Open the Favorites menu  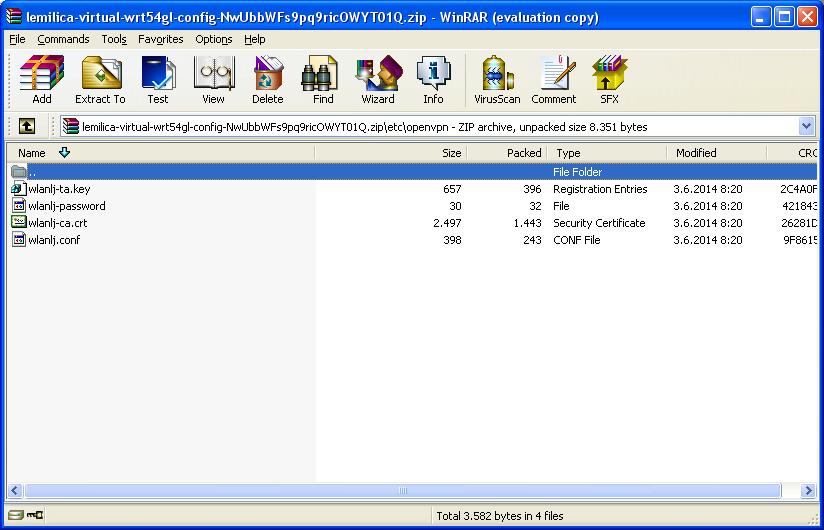[160, 39]
